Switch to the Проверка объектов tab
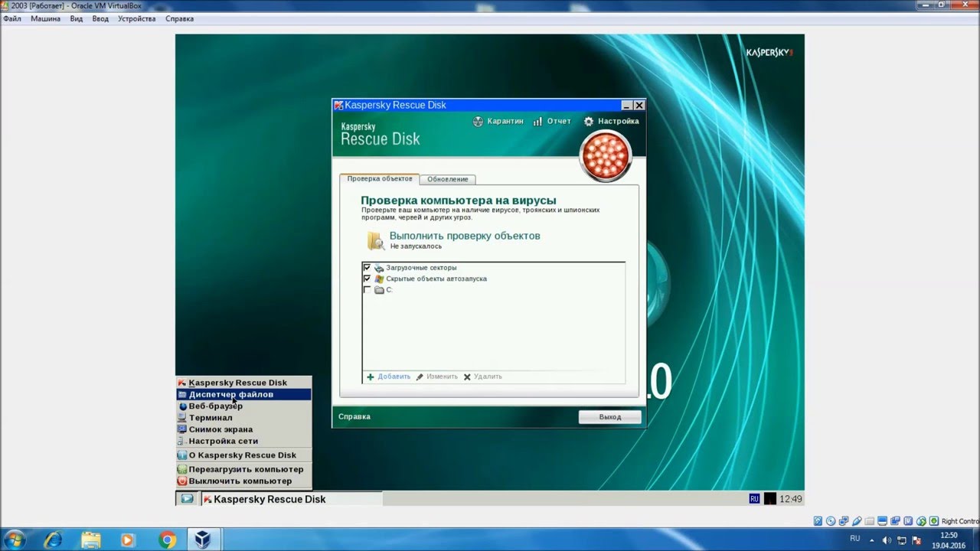Viewport: 980px width, 551px height. coord(379,179)
